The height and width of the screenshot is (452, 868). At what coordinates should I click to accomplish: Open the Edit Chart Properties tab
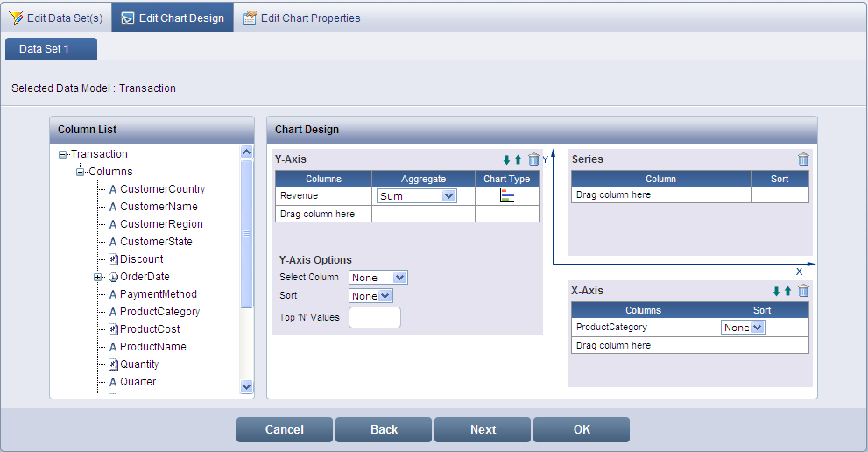click(302, 18)
